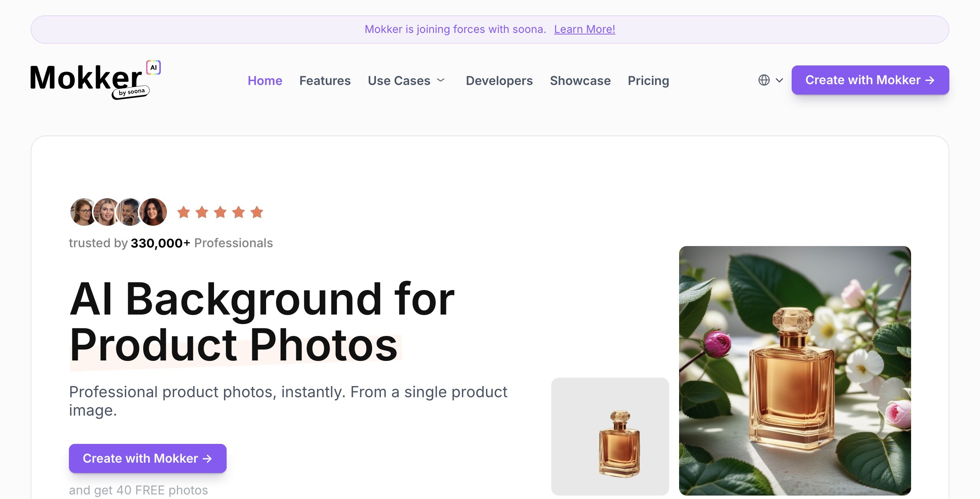Open the Showcase page

coord(580,80)
